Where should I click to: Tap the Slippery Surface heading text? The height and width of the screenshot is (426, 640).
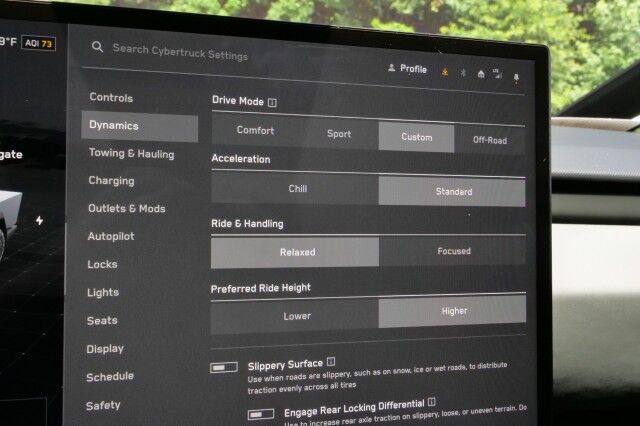pyautogui.click(x=285, y=364)
